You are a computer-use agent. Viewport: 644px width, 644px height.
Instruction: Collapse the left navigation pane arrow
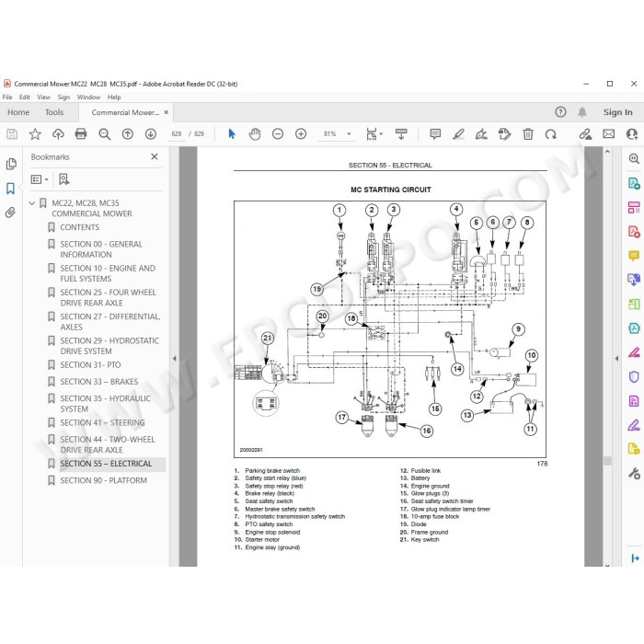click(x=175, y=359)
